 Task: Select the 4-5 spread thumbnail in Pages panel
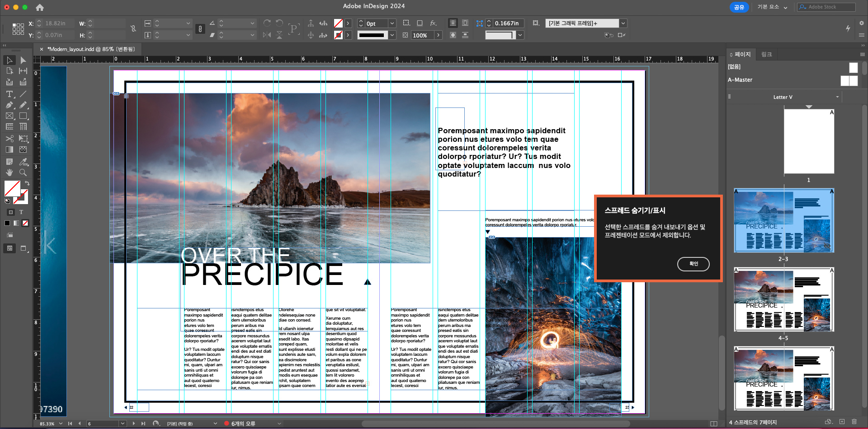tap(783, 299)
